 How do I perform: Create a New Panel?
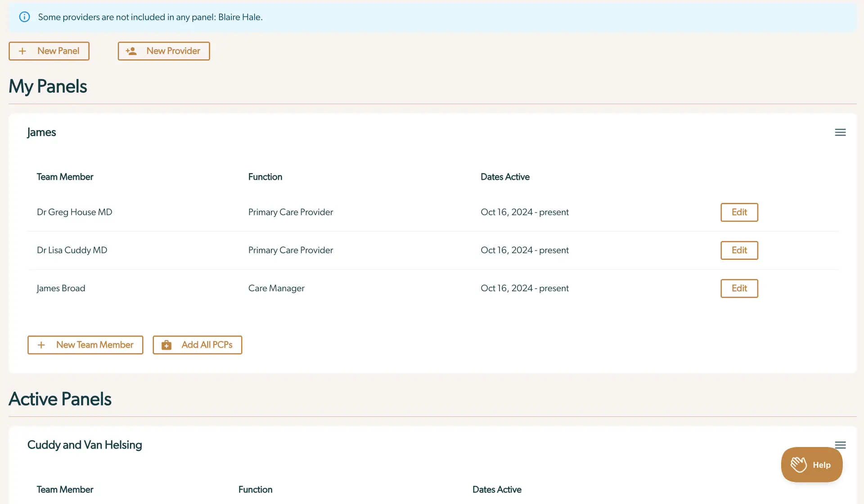pyautogui.click(x=49, y=51)
